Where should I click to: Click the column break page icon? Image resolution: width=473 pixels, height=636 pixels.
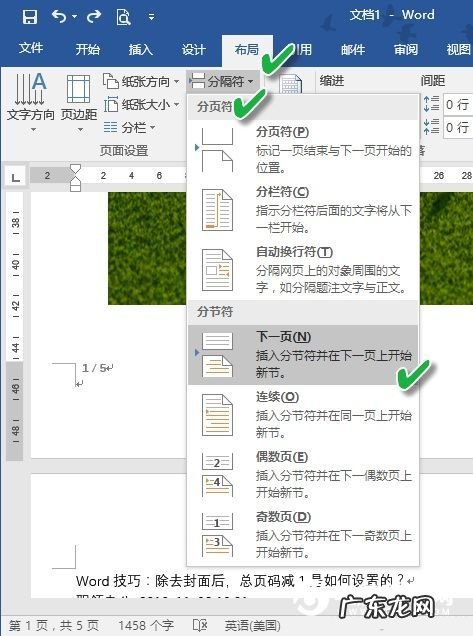217,210
